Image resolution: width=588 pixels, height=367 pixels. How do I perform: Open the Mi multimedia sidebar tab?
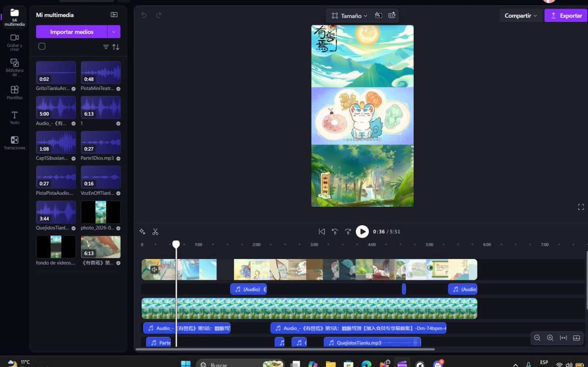pyautogui.click(x=14, y=17)
